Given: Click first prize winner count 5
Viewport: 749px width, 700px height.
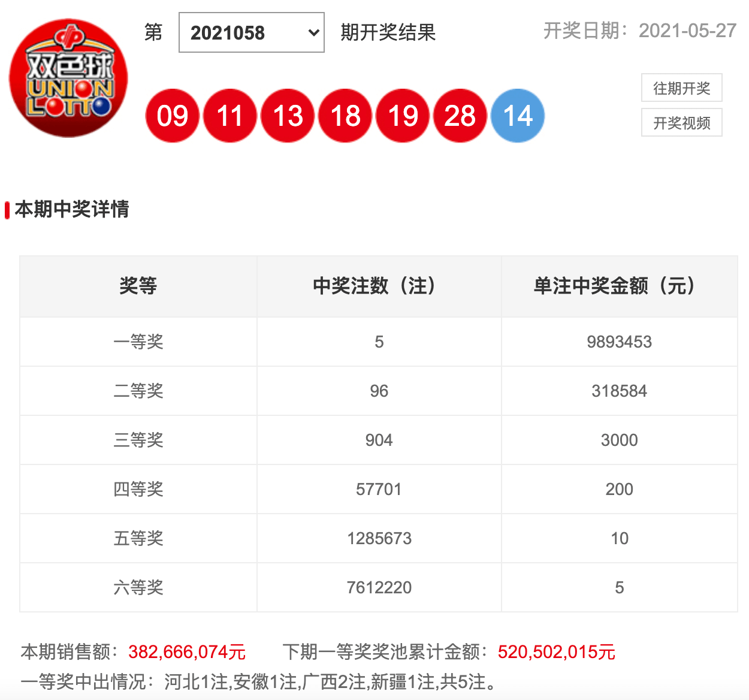Looking at the screenshot, I should tap(379, 342).
